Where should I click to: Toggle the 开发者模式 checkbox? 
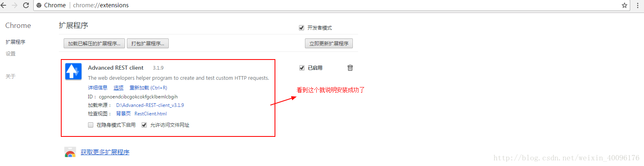click(x=301, y=28)
